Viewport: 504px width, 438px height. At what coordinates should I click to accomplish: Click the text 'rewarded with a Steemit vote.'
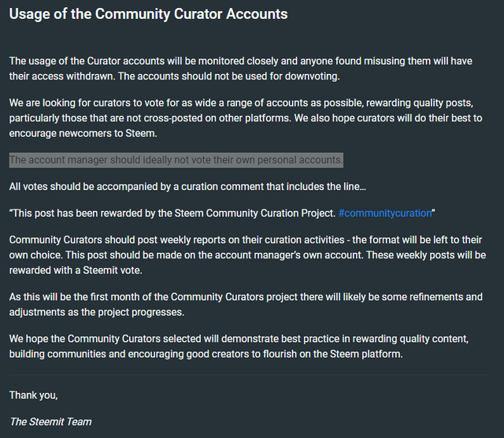pyautogui.click(x=76, y=270)
